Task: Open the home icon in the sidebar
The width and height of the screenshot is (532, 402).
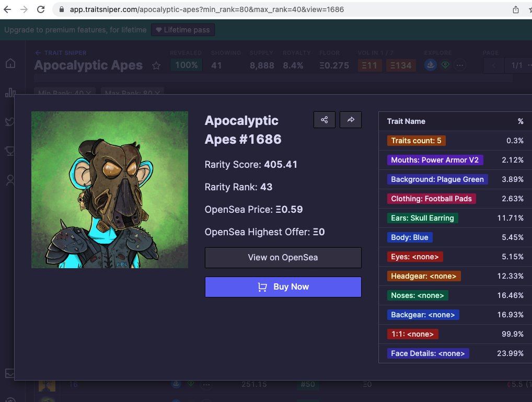Action: (x=10, y=62)
